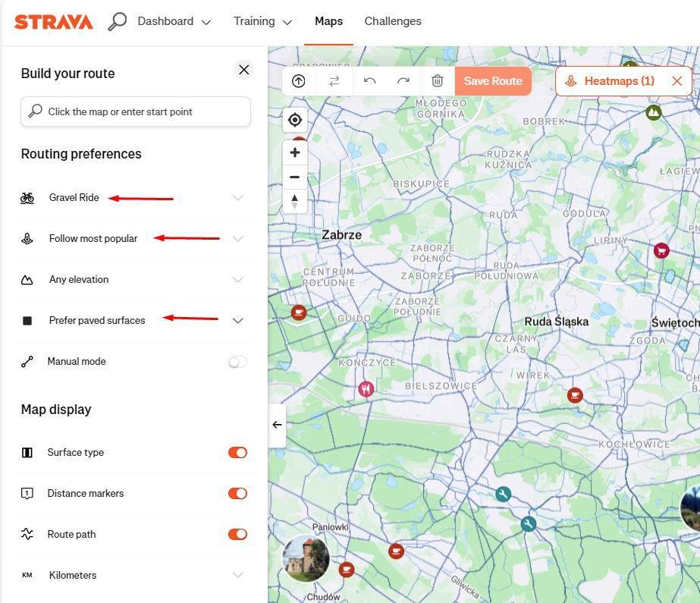Center map on my location icon
The image size is (700, 603).
point(295,120)
